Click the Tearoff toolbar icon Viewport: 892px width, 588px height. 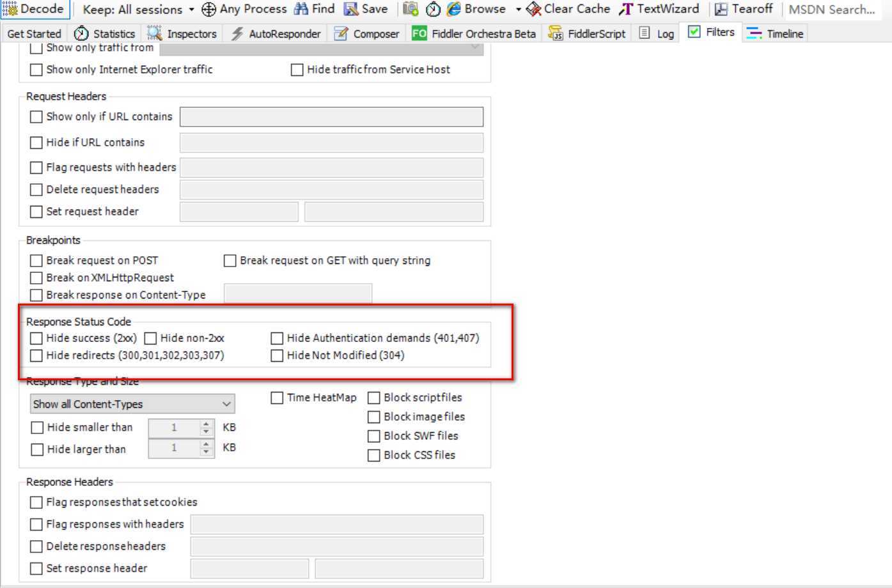tap(721, 9)
